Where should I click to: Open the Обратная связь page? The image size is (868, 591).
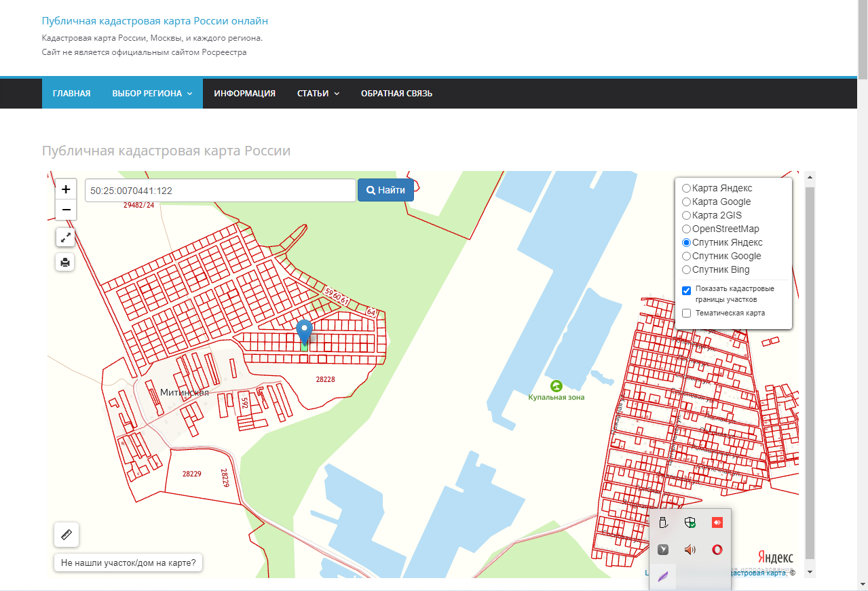click(396, 94)
